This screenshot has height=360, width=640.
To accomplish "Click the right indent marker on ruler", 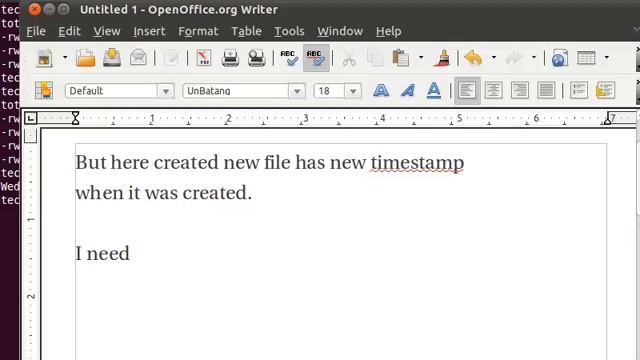I will (607, 118).
